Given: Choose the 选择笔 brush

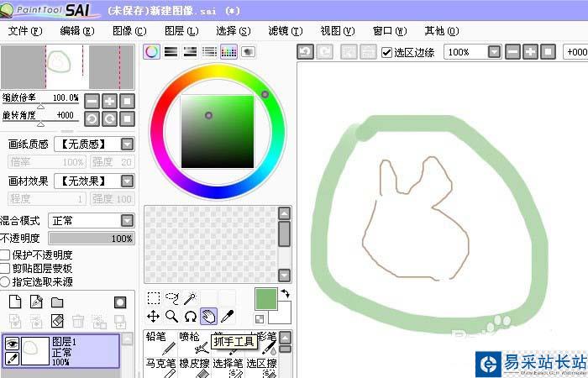Looking at the screenshot, I should pos(228,368).
